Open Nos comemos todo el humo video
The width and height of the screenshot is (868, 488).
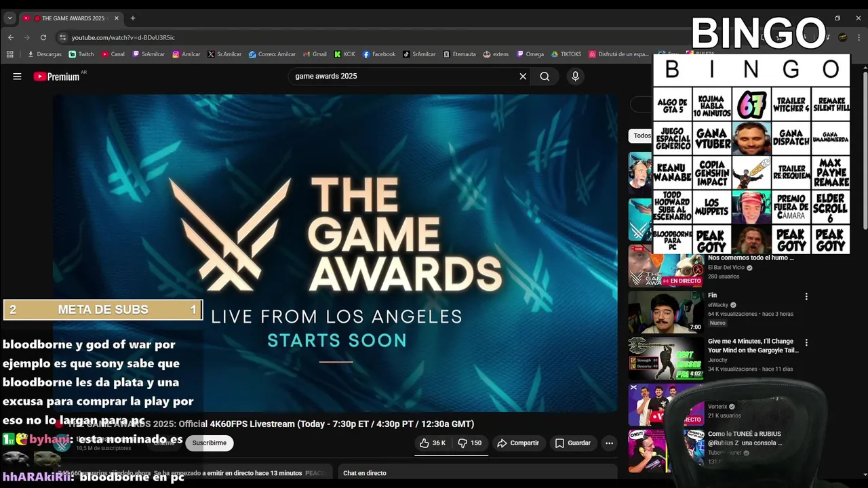tap(751, 258)
